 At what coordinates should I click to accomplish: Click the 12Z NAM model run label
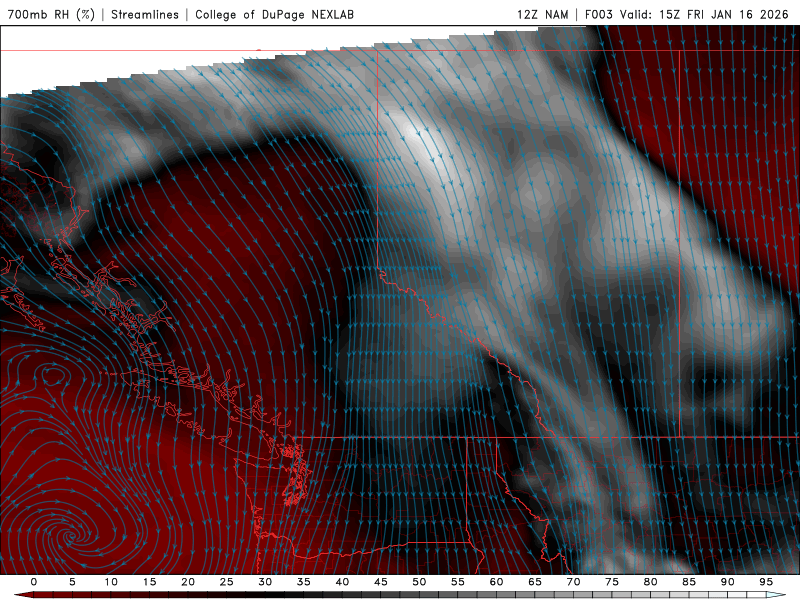[x=543, y=14]
